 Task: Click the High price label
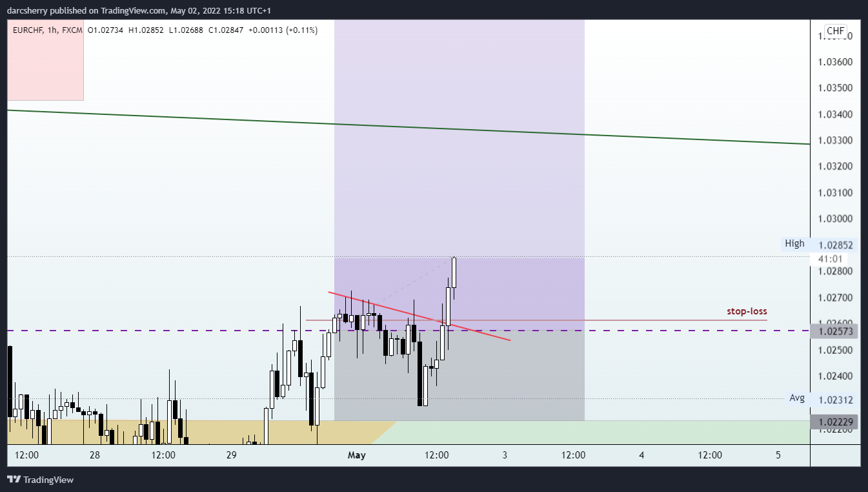(x=794, y=243)
